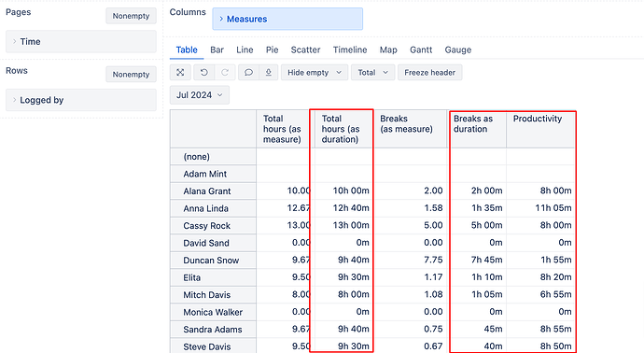This screenshot has width=644, height=353.
Task: Toggle Nonempty for Rows
Action: (x=131, y=75)
